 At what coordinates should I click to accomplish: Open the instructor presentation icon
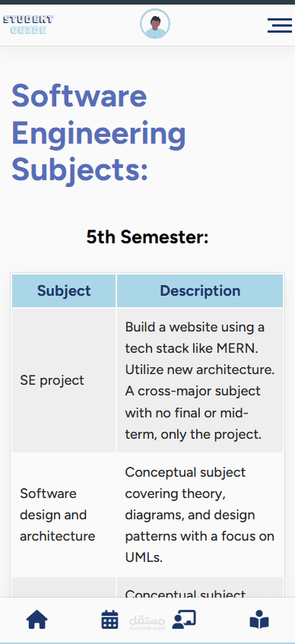pos(184,620)
